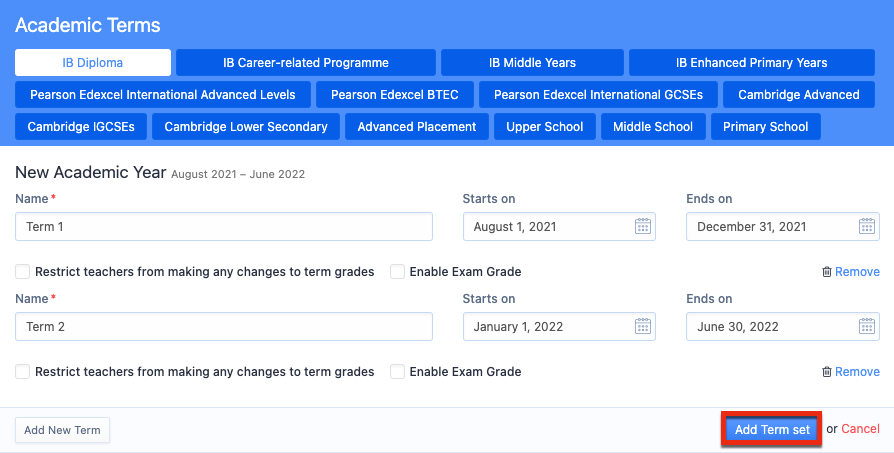Click the Add Term set button
This screenshot has height=453, width=894.
click(x=772, y=430)
